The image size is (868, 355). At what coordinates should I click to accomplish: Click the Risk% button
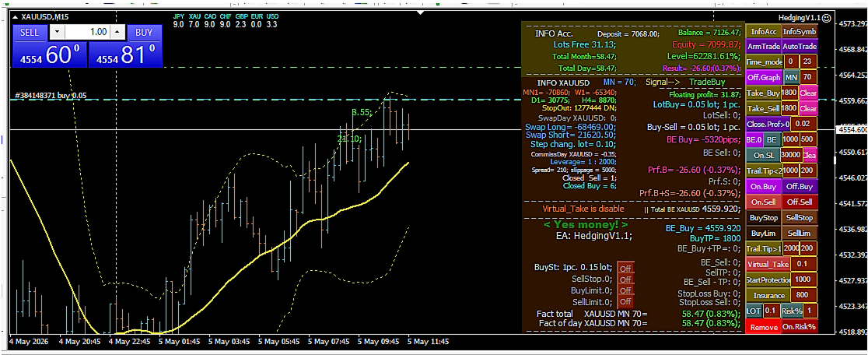(x=792, y=311)
